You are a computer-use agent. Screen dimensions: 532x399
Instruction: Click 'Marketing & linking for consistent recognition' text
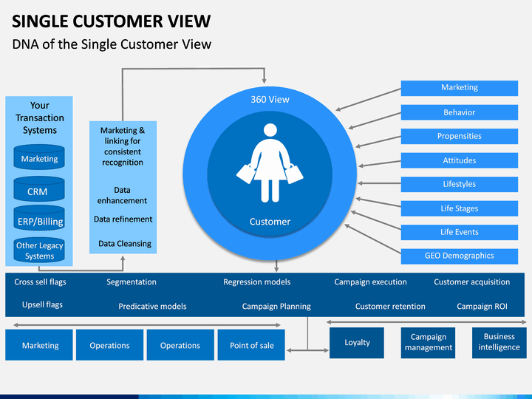point(123,146)
